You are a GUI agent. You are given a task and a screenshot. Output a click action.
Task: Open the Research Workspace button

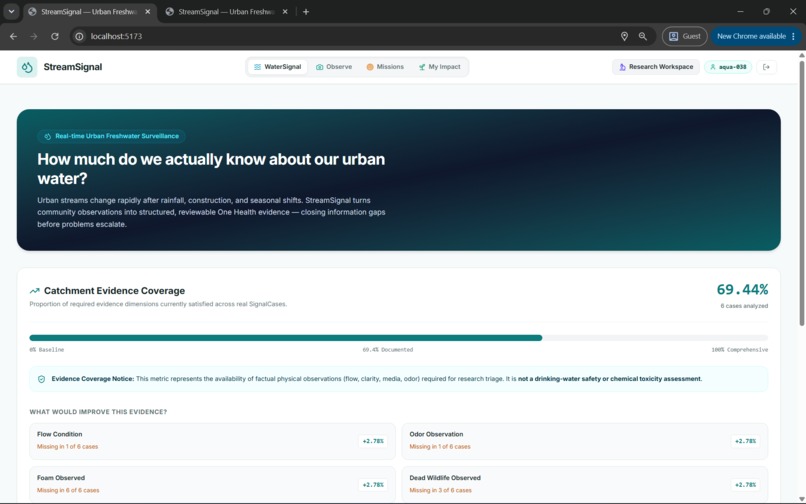656,67
